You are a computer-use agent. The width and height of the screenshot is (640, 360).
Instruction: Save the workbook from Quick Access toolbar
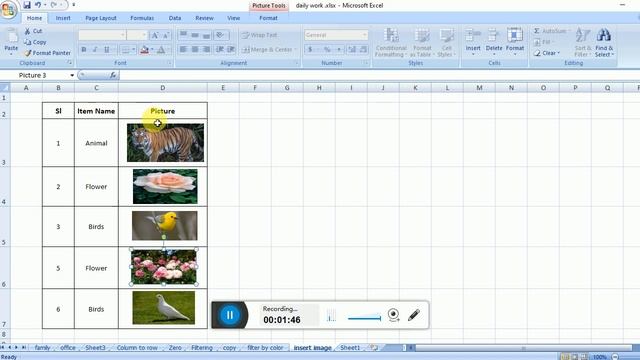[x=27, y=5]
